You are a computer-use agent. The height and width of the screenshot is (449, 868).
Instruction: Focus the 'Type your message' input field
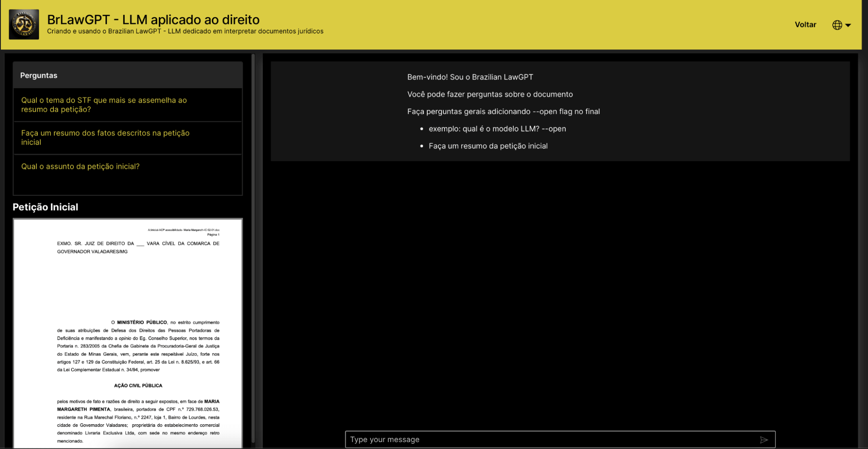click(551, 439)
